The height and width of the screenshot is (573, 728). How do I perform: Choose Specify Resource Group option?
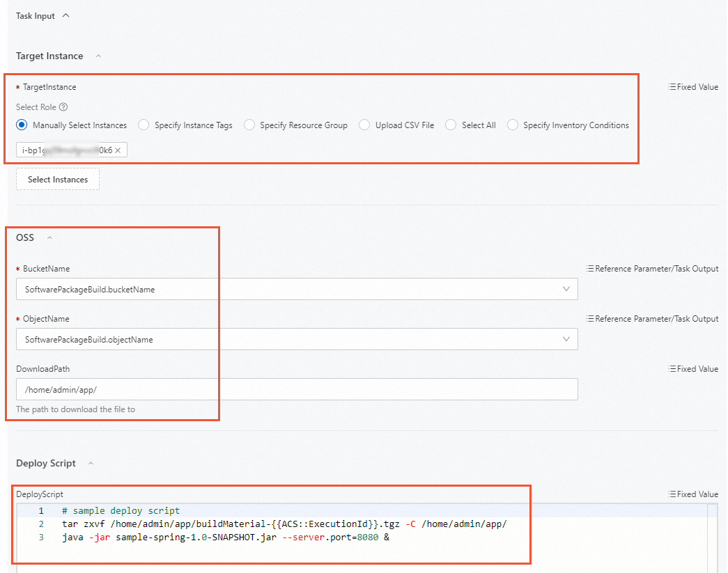[x=249, y=125]
